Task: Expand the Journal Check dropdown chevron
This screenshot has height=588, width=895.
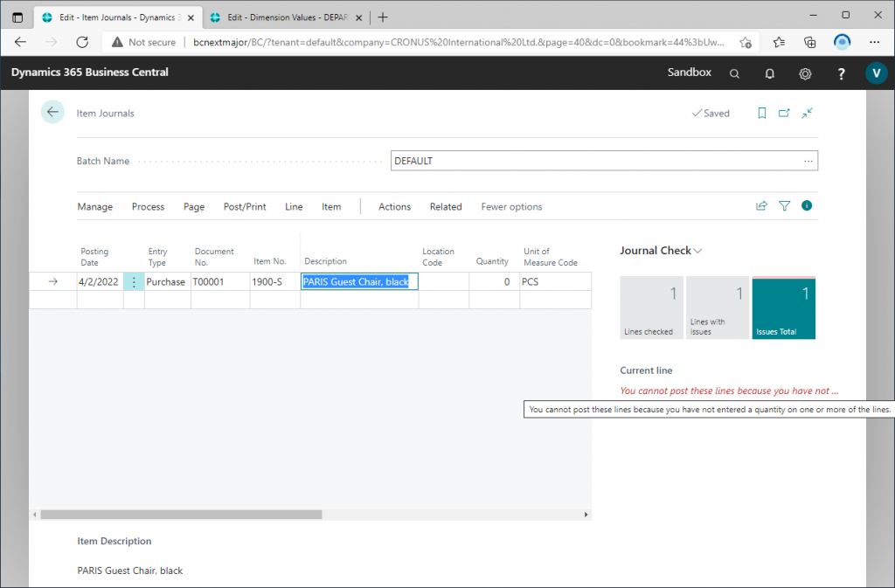Action: point(697,251)
